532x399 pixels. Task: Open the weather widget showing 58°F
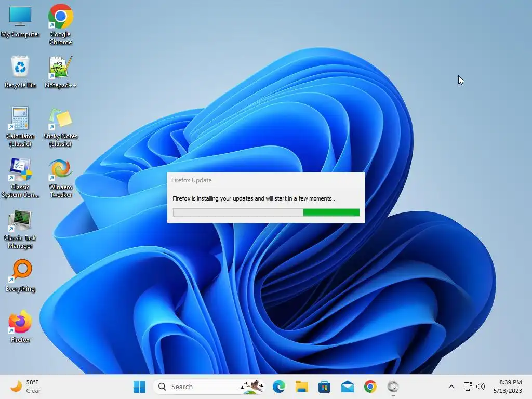click(x=25, y=387)
